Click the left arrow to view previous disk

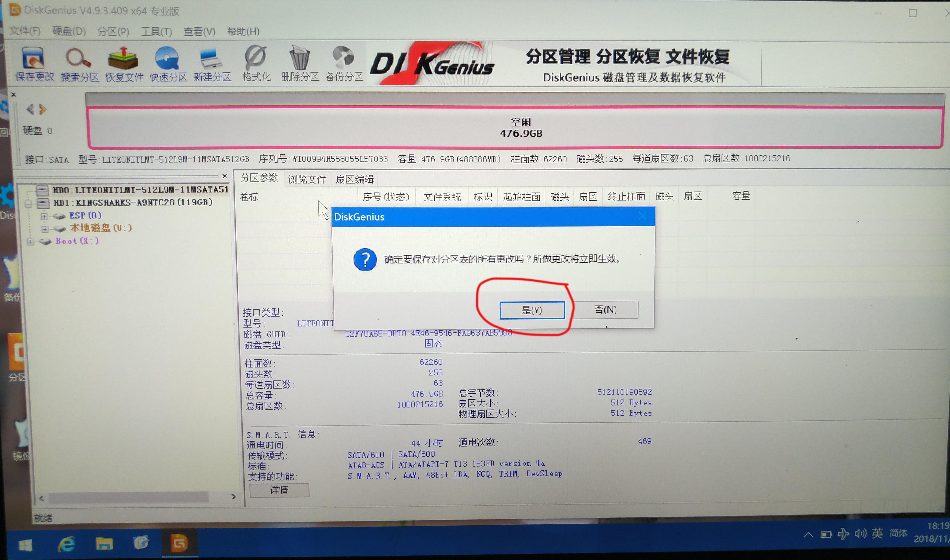tap(30, 109)
